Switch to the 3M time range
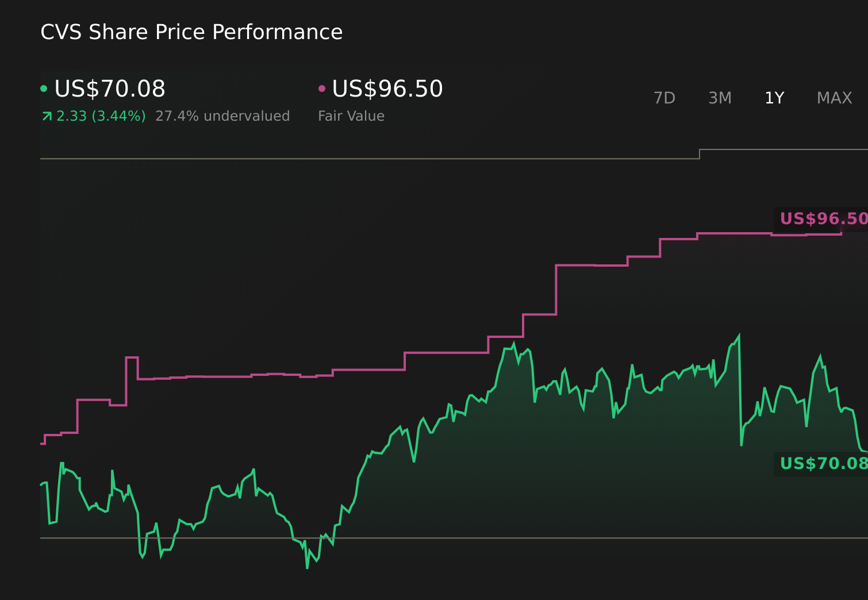This screenshot has width=868, height=600. [719, 98]
